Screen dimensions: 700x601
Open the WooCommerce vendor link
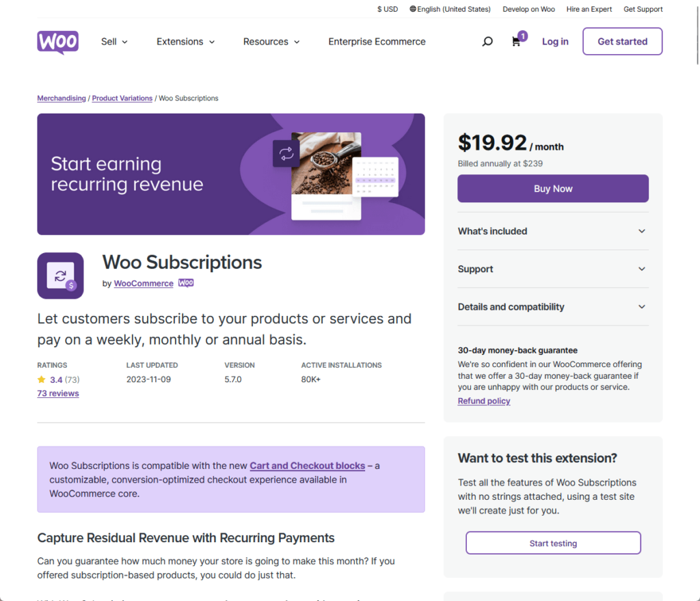coord(144,284)
